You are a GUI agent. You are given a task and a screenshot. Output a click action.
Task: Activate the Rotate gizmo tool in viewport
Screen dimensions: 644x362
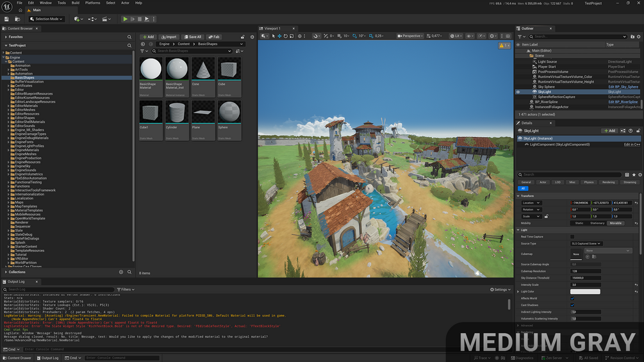(x=285, y=36)
